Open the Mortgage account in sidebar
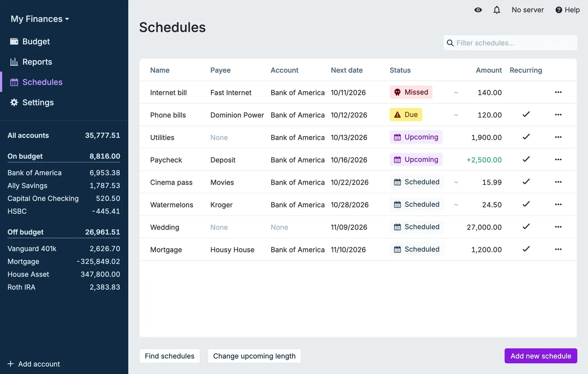 [x=64, y=261]
